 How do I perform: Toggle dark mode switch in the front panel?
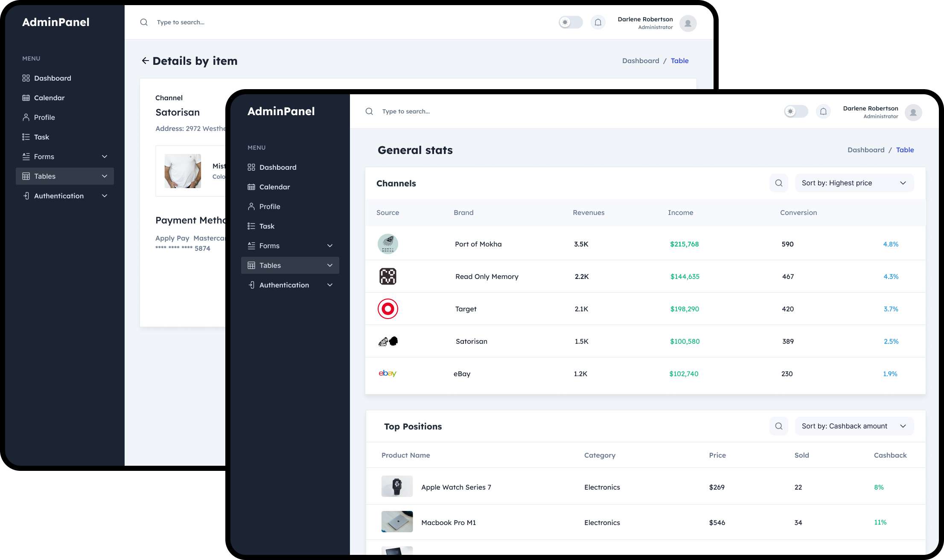pos(796,112)
